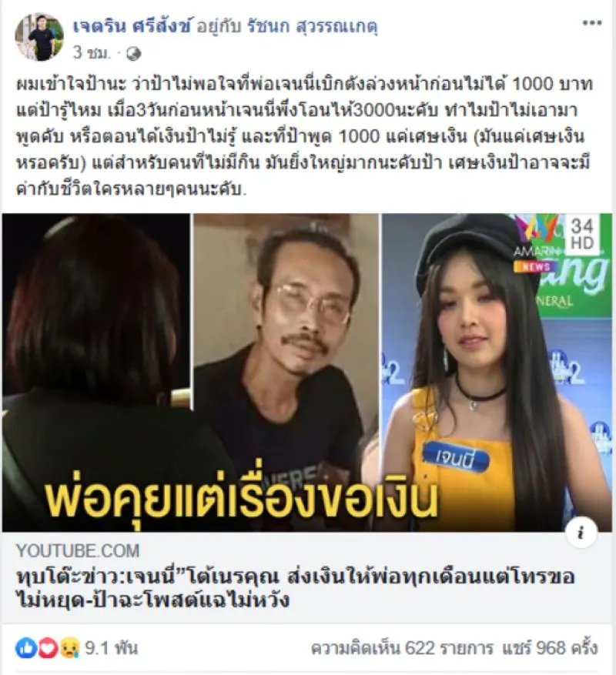Click the left panel of woman's back
Image resolution: width=616 pixels, height=675 pixels.
(96, 372)
